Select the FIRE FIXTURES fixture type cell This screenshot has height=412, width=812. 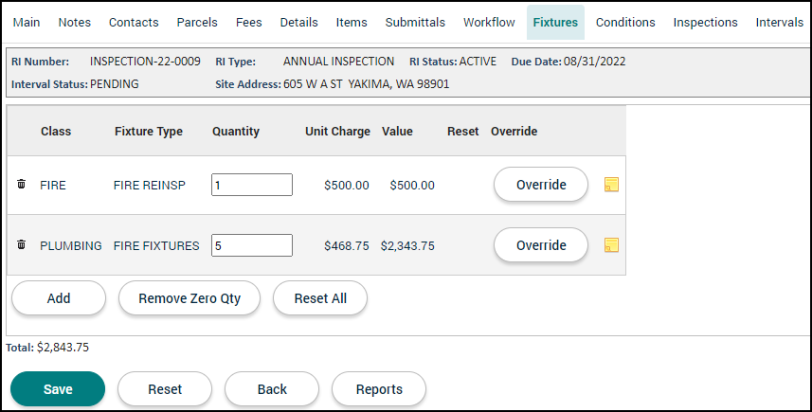click(x=156, y=245)
